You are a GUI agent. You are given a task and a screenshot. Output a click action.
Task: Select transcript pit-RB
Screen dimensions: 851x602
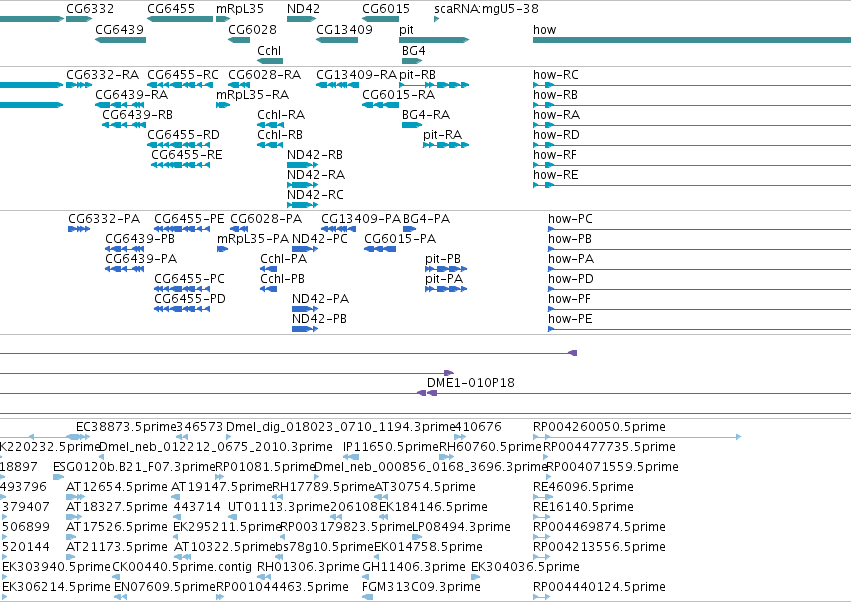click(417, 75)
